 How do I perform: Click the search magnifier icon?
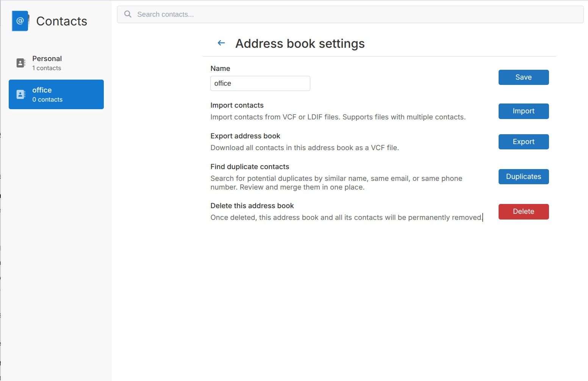128,14
